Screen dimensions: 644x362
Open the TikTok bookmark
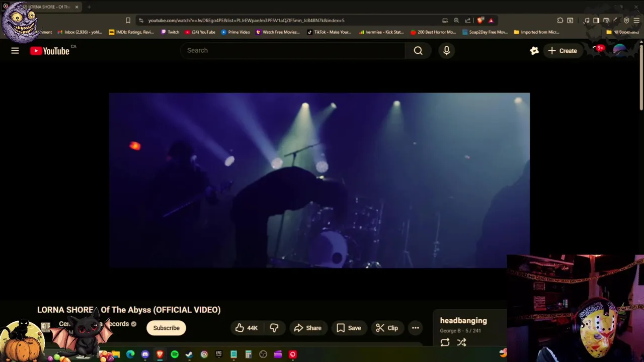pos(329,32)
